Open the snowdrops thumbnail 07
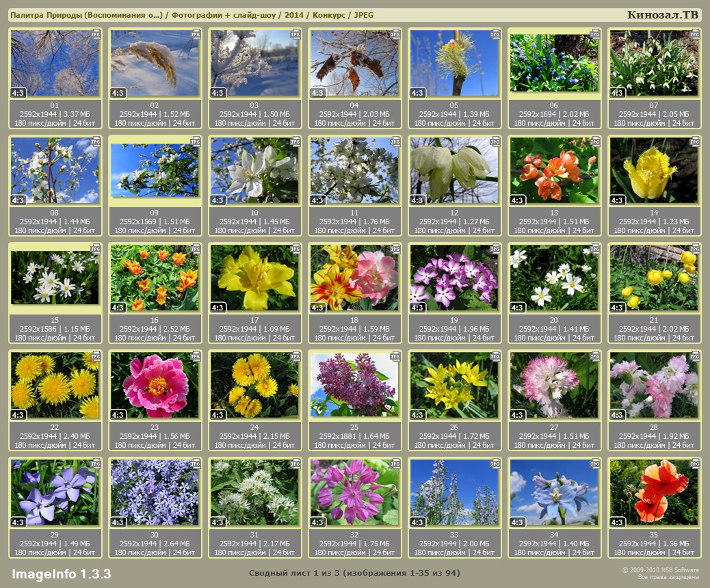 point(654,63)
